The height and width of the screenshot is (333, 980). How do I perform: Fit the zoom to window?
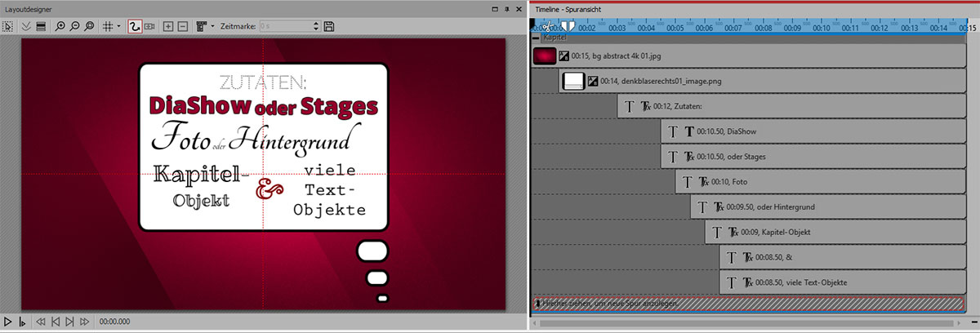[x=90, y=26]
